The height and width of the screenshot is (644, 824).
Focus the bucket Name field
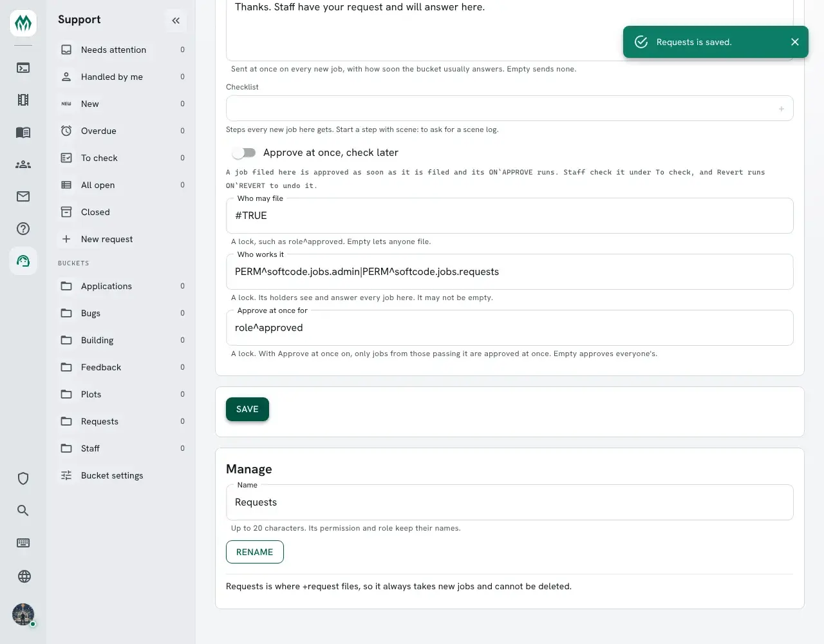tap(510, 502)
